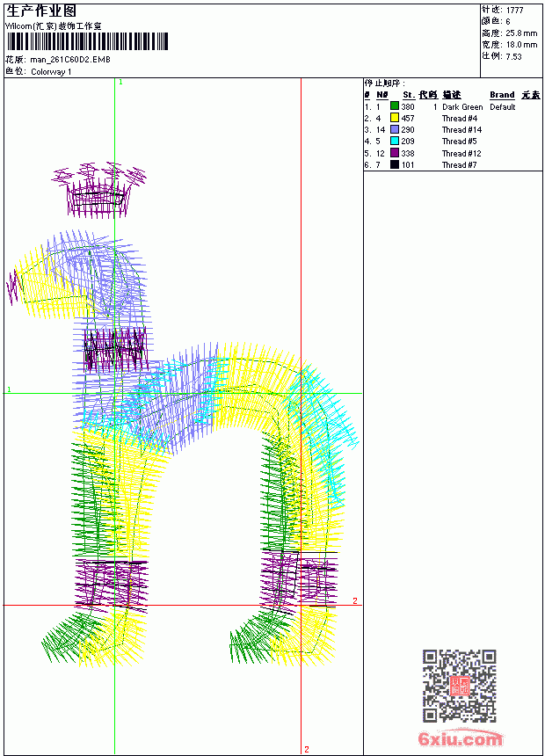Image resolution: width=545 pixels, height=756 pixels.
Task: Pick the lavender Thread #14 swatch
Action: [395, 130]
